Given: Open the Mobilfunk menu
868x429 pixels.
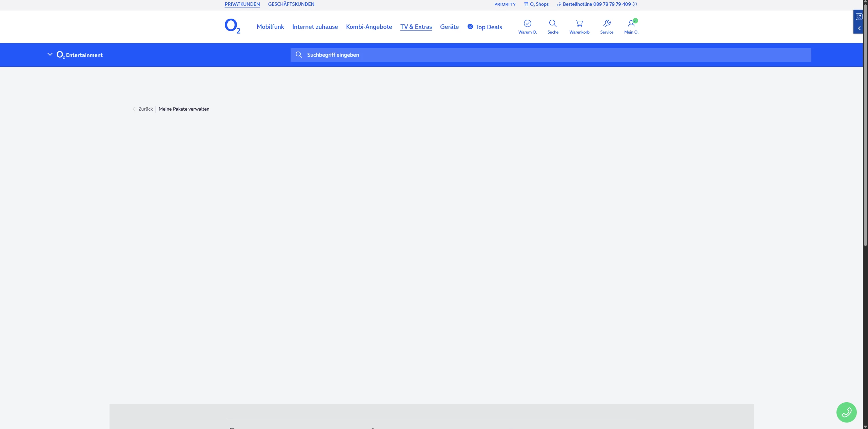Looking at the screenshot, I should point(270,27).
